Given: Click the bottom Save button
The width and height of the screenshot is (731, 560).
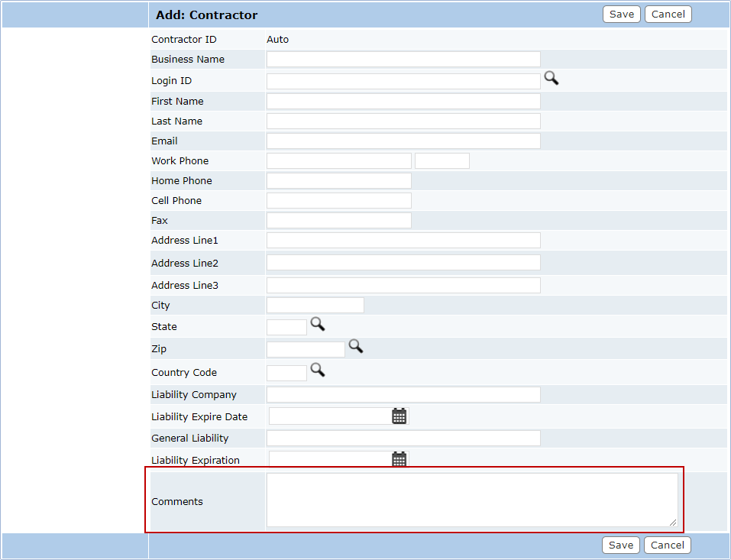Looking at the screenshot, I should coord(620,545).
